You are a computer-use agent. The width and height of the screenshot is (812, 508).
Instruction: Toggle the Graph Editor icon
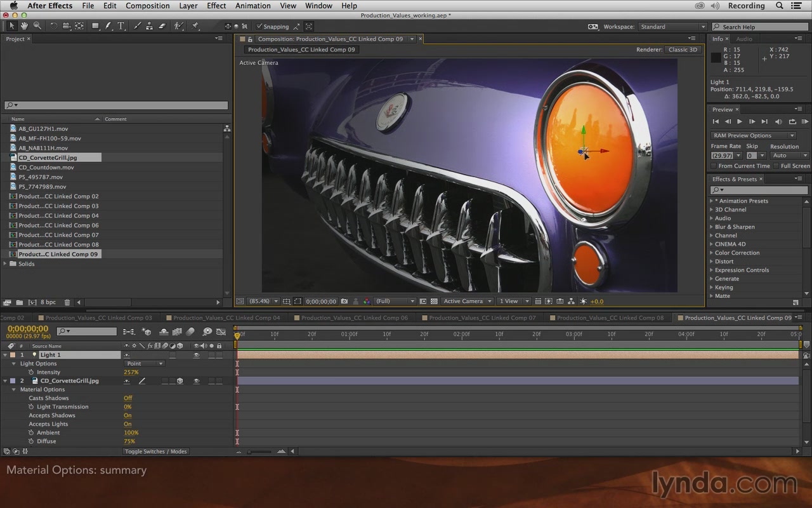(x=221, y=331)
